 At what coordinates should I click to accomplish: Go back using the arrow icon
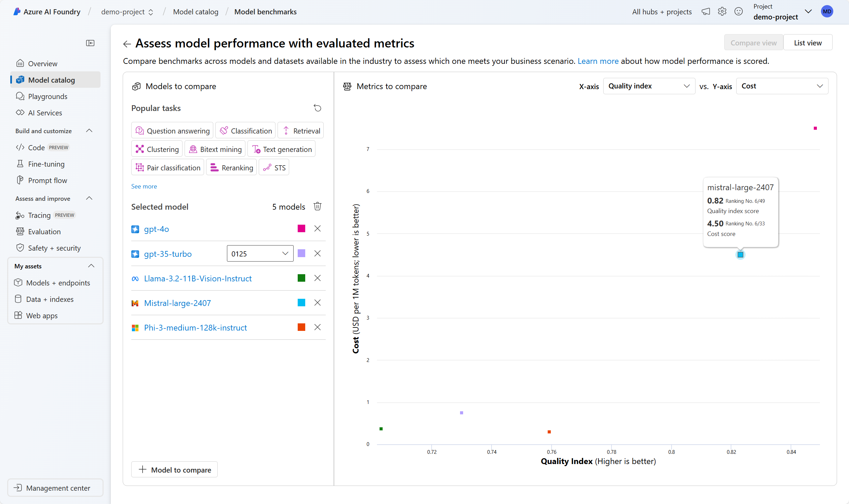127,44
